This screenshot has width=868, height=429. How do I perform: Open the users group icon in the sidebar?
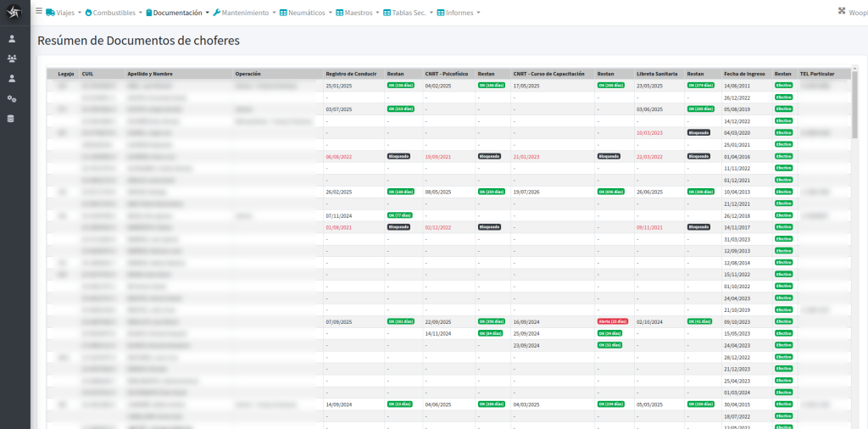point(12,58)
